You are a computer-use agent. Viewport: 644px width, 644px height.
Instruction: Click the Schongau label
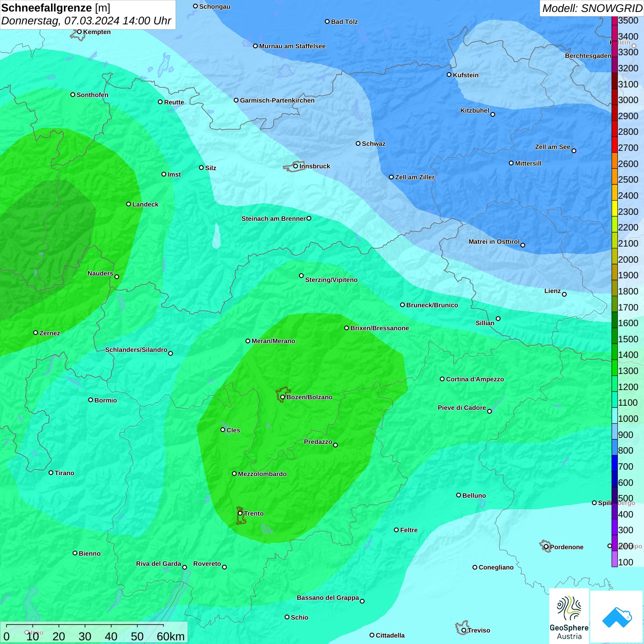click(215, 6)
